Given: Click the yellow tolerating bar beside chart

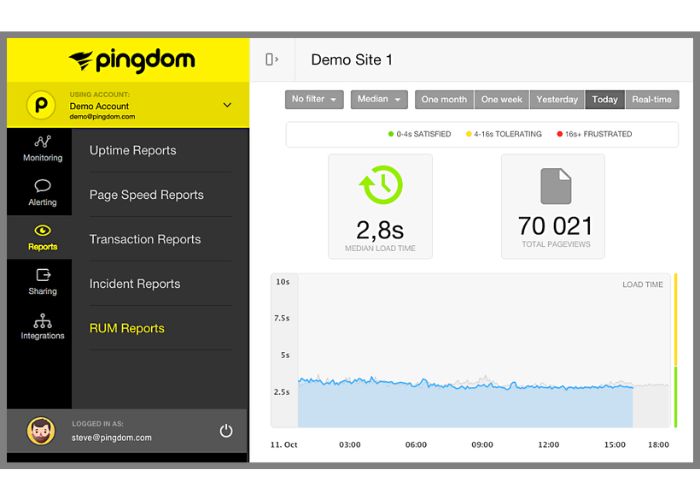Looking at the screenshot, I should pos(675,319).
